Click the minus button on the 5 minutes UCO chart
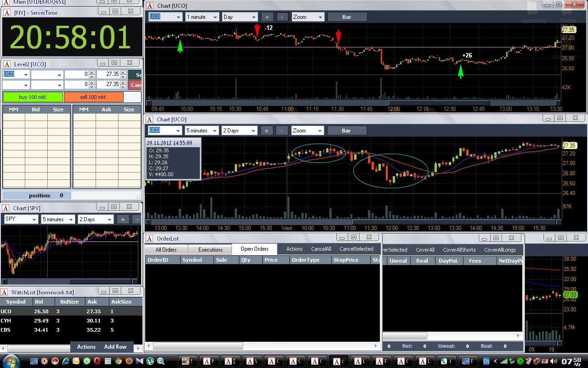This screenshot has height=368, width=588. [282, 131]
